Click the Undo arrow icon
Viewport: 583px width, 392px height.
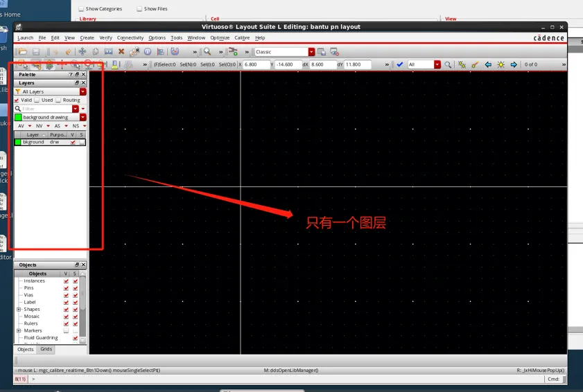[x=68, y=52]
